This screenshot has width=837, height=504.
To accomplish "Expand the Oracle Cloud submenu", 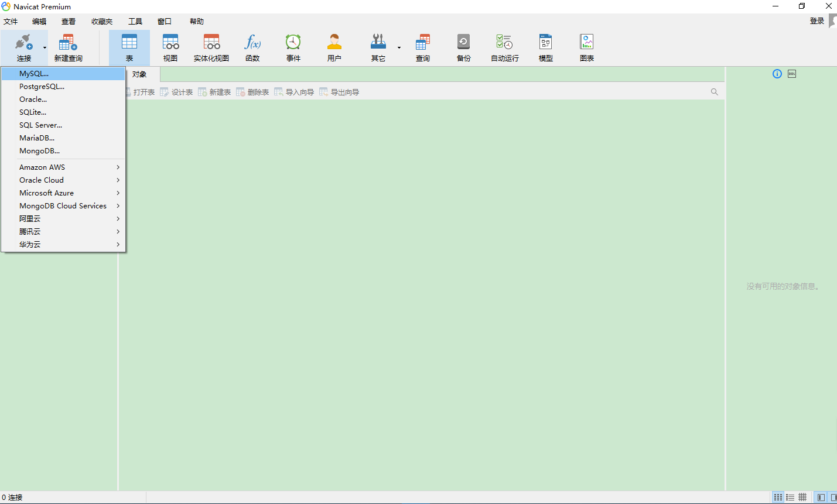I will tap(63, 180).
